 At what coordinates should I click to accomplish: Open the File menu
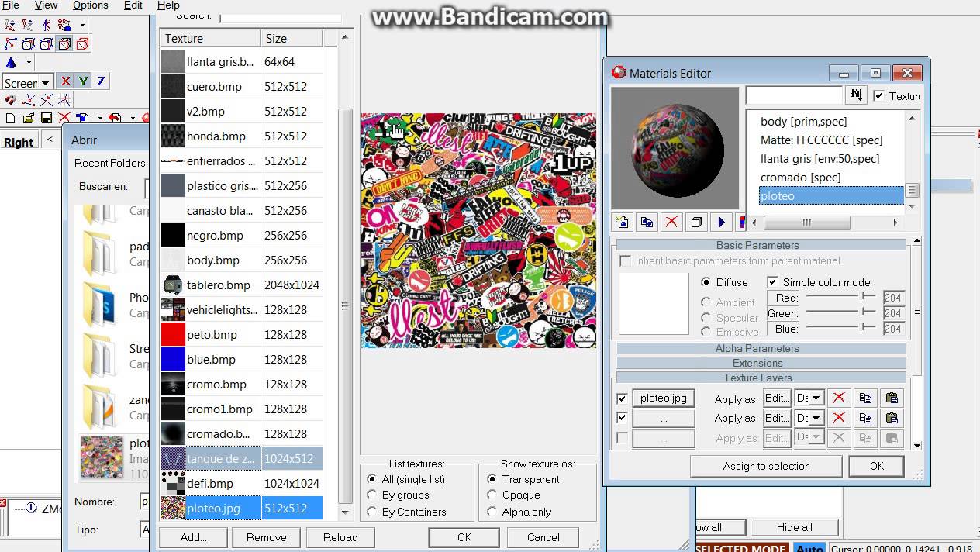tap(11, 5)
